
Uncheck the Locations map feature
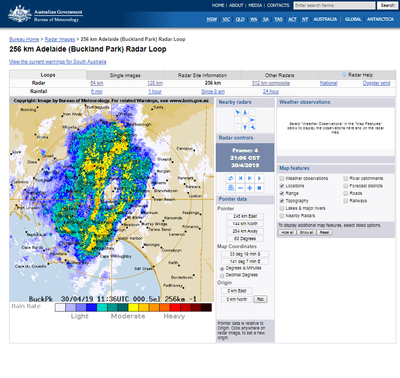pos(282,186)
